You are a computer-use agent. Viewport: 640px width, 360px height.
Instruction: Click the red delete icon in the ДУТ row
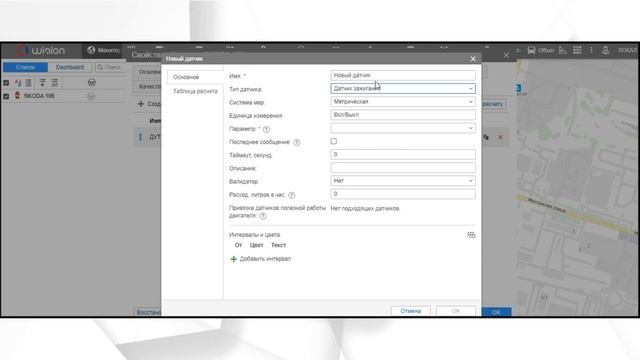500,137
